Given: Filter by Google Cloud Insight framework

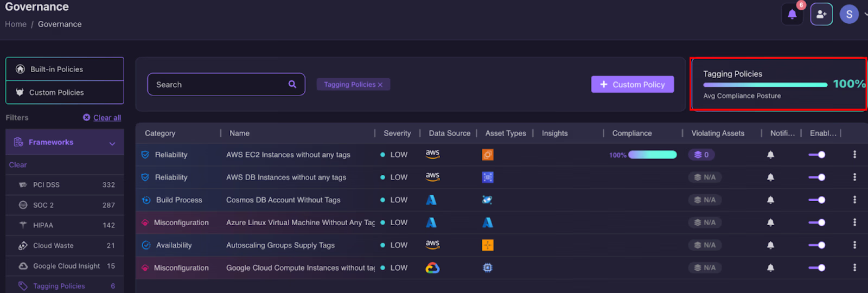Looking at the screenshot, I should pyautogui.click(x=65, y=266).
